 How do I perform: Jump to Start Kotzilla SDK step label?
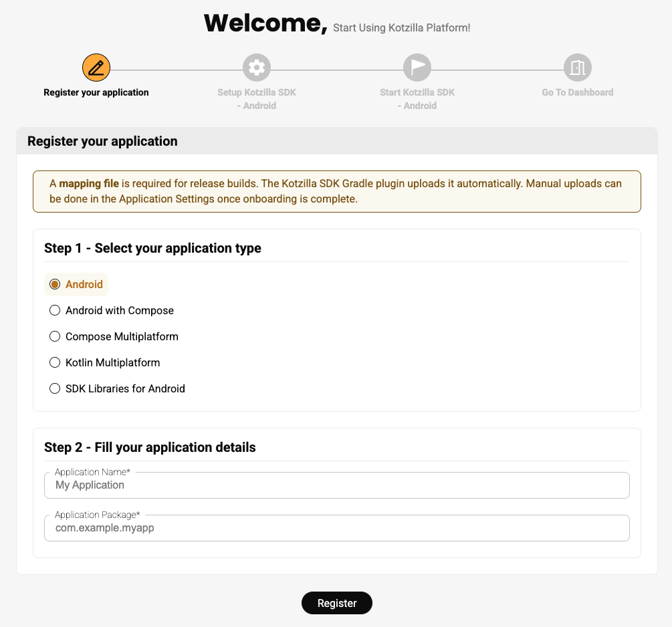coord(417,99)
